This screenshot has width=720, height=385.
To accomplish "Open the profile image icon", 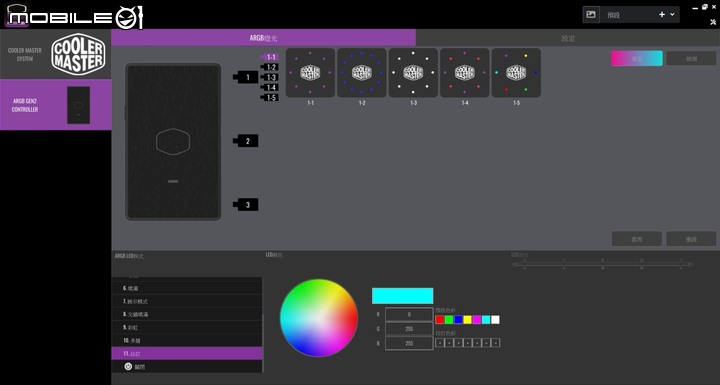I will pyautogui.click(x=591, y=15).
